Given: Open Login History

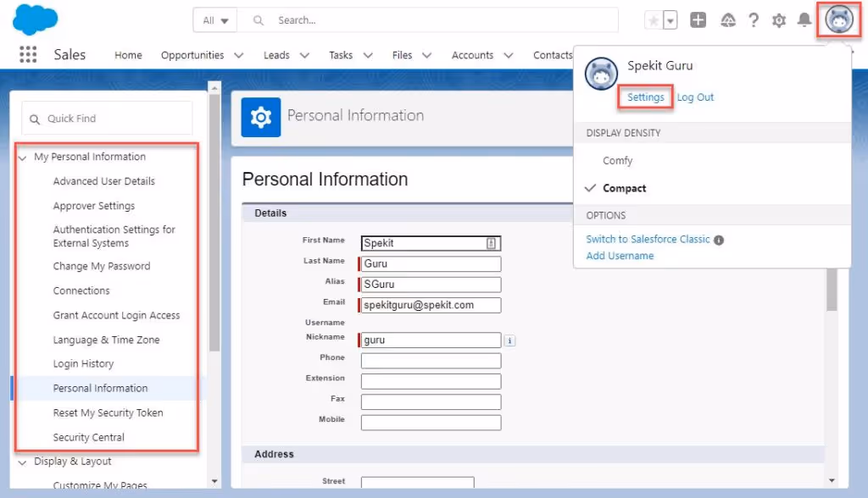Looking at the screenshot, I should (84, 363).
